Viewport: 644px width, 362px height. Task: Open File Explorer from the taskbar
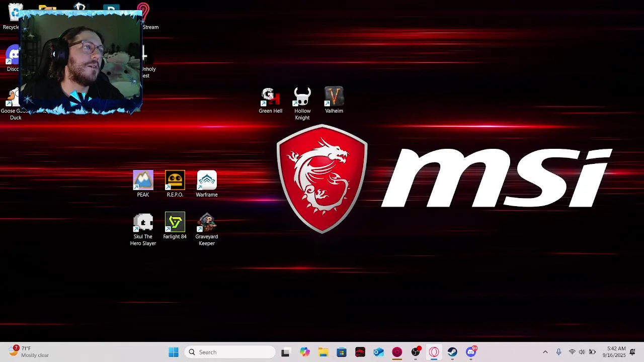click(323, 352)
